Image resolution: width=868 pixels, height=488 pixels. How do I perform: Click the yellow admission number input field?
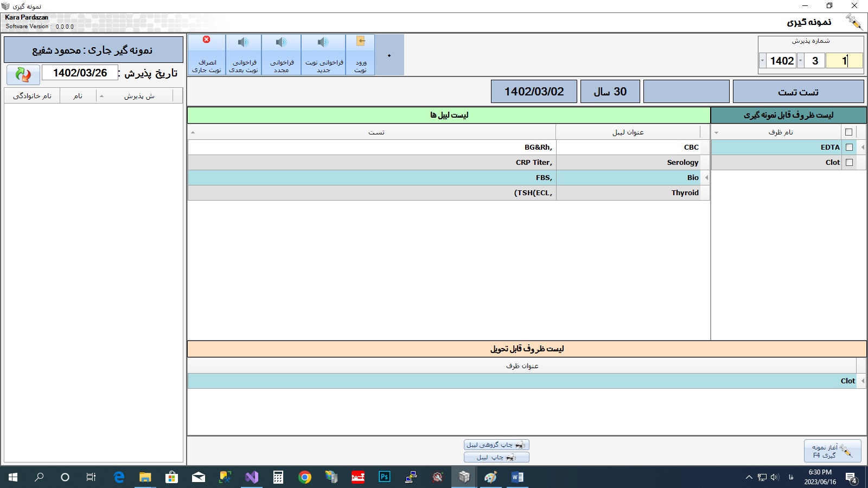(844, 61)
